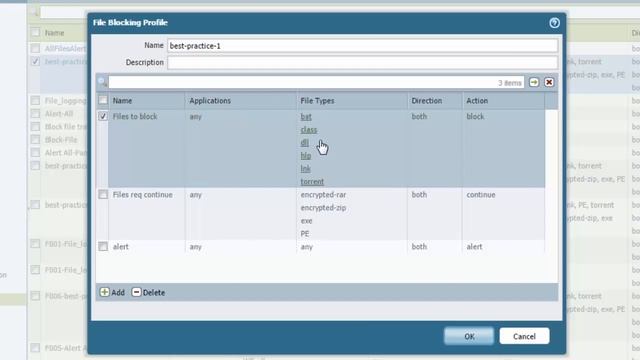Open the class file type link
640x360 pixels.
309,130
